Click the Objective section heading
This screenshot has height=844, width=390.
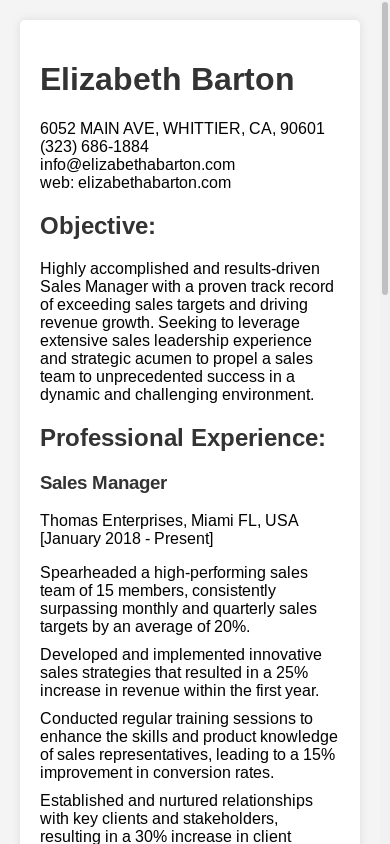(98, 226)
